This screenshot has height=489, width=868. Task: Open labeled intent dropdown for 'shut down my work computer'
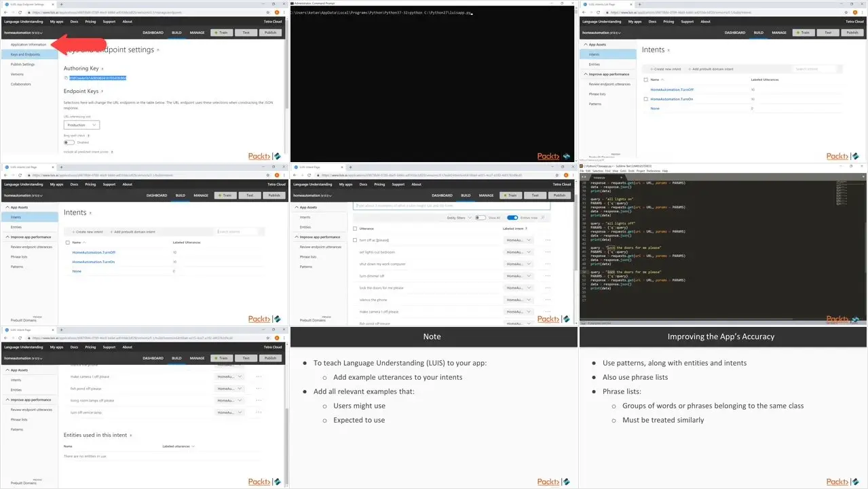(519, 264)
